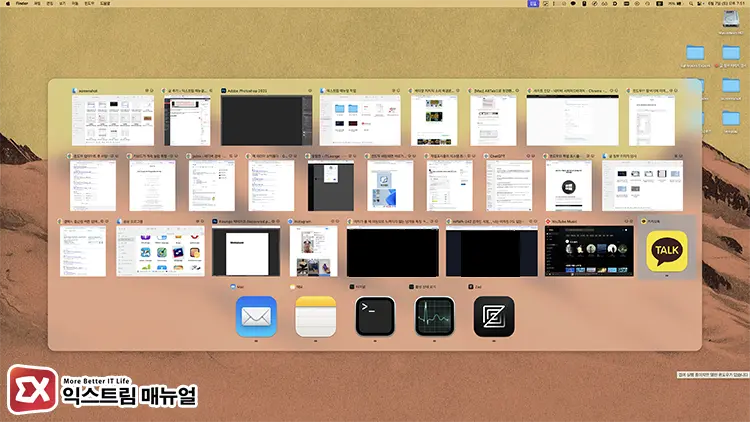Open the thumbnail showing Windows logo on black
The width and height of the screenshot is (750, 422).
pos(568,186)
